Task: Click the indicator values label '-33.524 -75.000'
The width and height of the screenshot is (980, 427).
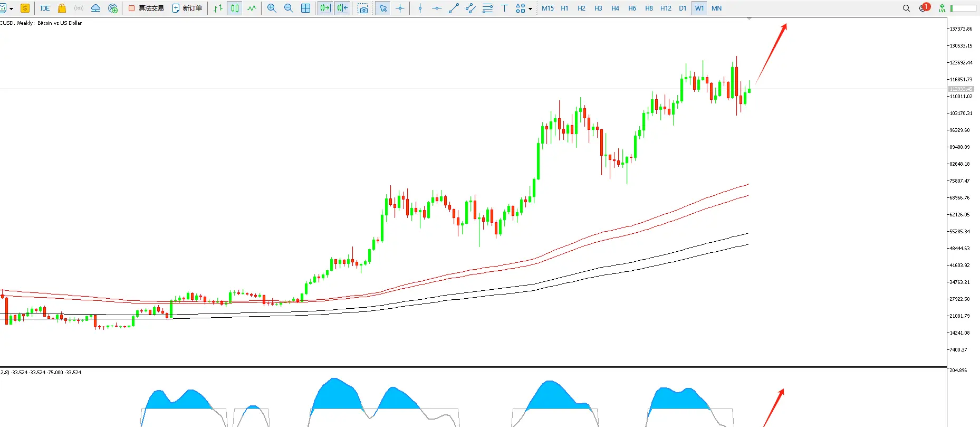Action: (x=46, y=372)
